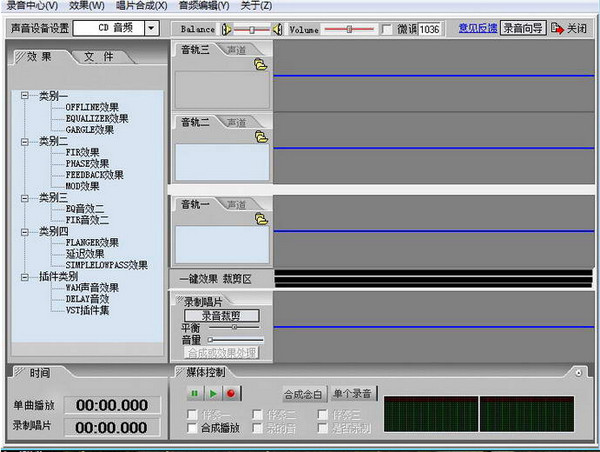Enable 伴奏二 checkbox
Viewport: 600px width, 452px height.
tap(258, 414)
